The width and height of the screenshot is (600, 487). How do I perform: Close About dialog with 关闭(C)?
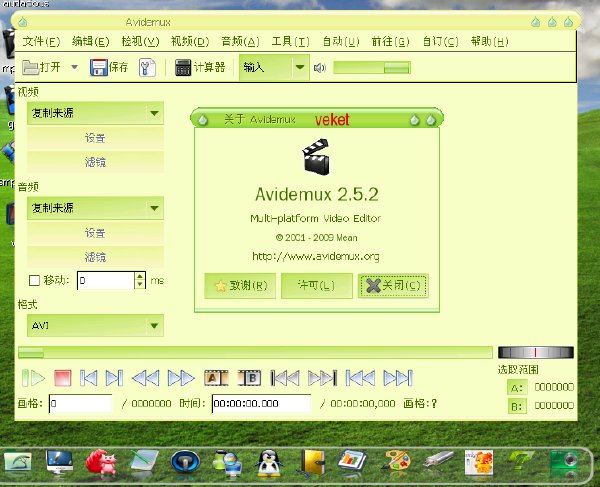pyautogui.click(x=393, y=285)
